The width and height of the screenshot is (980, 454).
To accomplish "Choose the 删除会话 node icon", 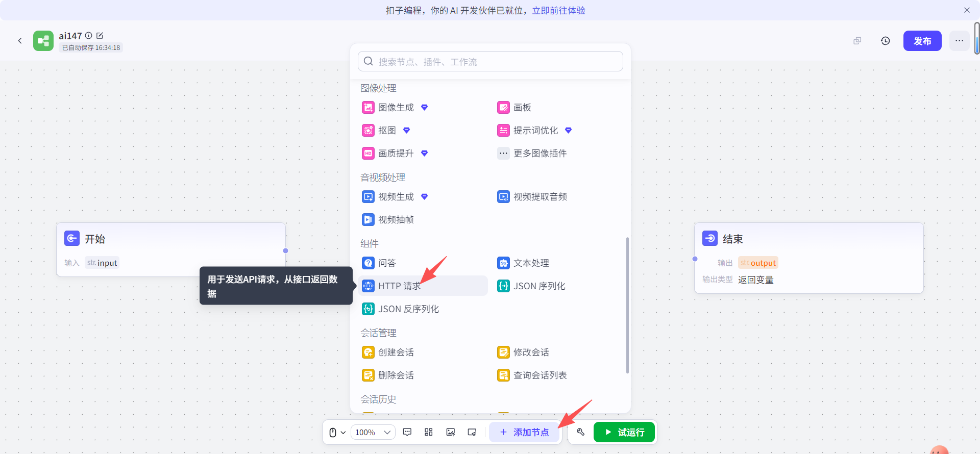I will click(x=368, y=375).
